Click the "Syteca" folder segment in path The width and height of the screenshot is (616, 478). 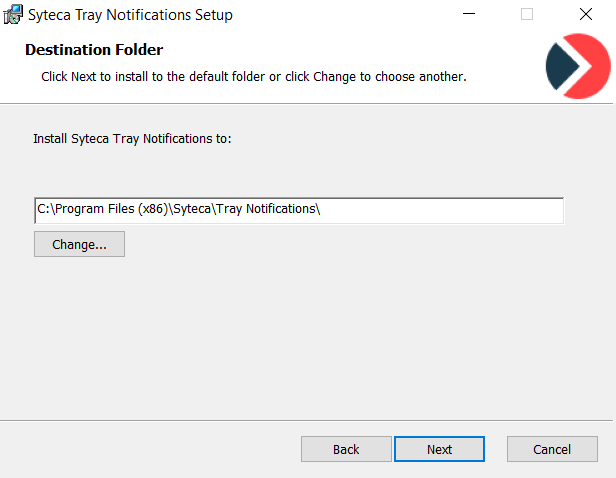[x=190, y=209]
